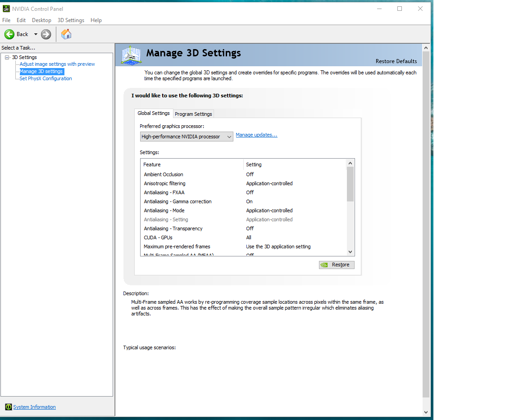Image resolution: width=519 pixels, height=420 pixels.
Task: Click the System Information icon
Action: (8, 407)
